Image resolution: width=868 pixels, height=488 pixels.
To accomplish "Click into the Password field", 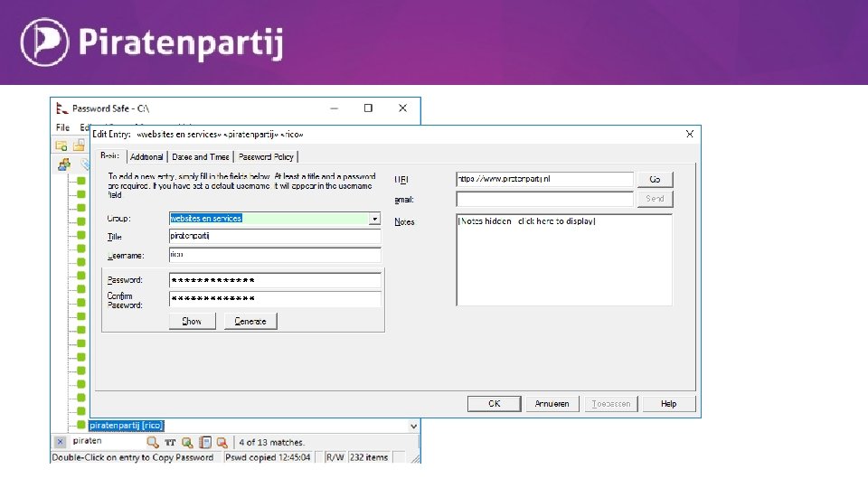I will (275, 280).
